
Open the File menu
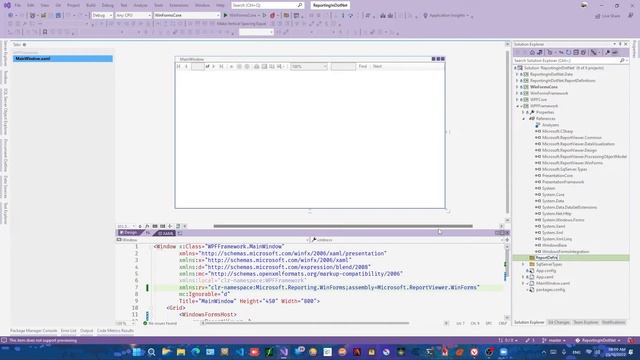[x=18, y=5]
